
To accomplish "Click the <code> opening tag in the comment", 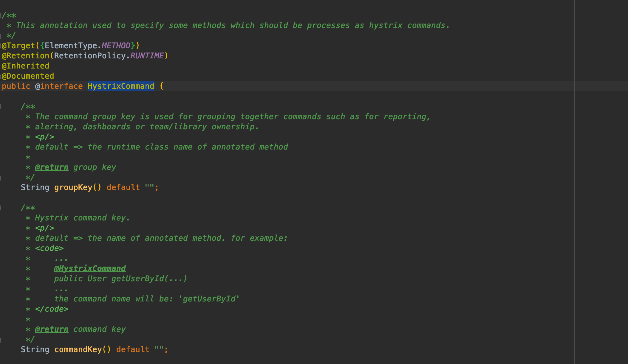I will (x=49, y=248).
